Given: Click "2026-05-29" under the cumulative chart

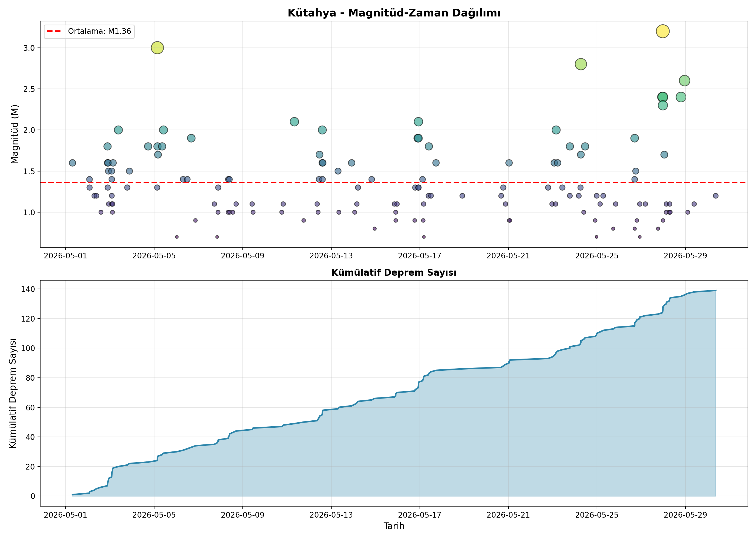Looking at the screenshot, I should [686, 515].
